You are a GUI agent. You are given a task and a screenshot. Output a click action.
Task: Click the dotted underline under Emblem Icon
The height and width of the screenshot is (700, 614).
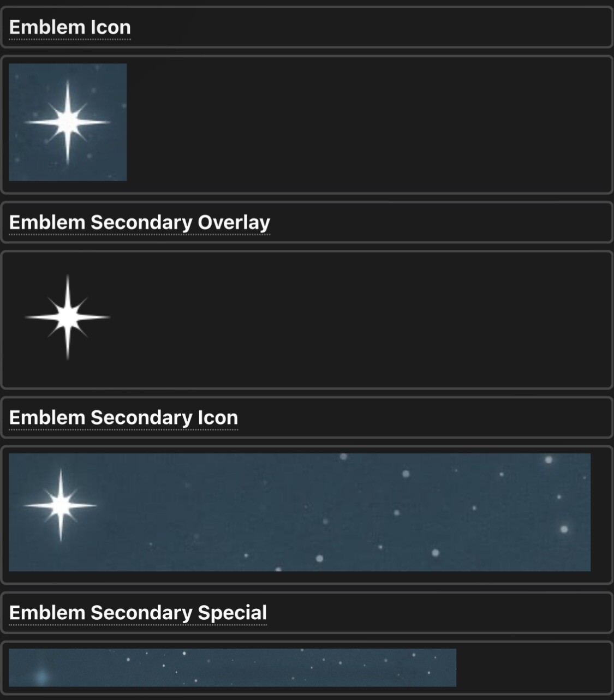(x=70, y=39)
